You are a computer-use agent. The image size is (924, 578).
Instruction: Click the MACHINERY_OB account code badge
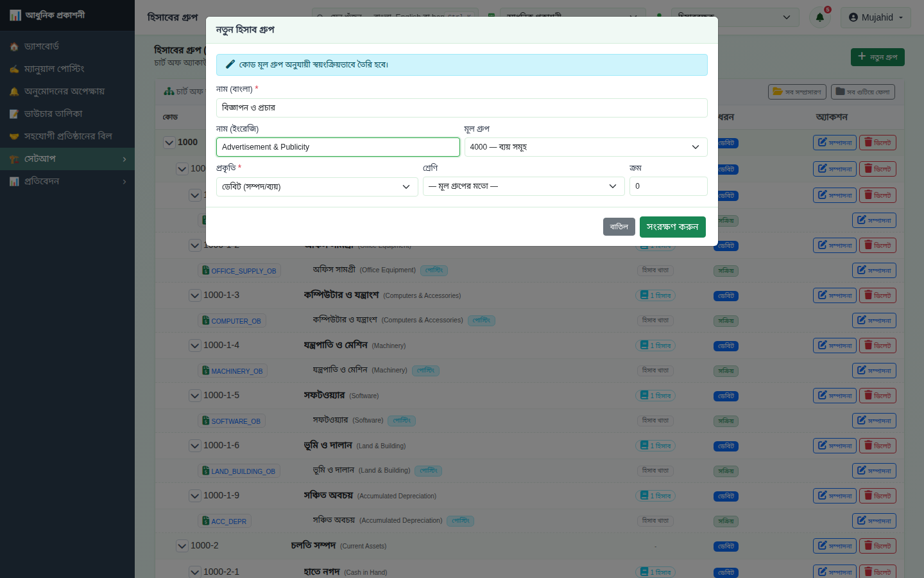point(232,371)
